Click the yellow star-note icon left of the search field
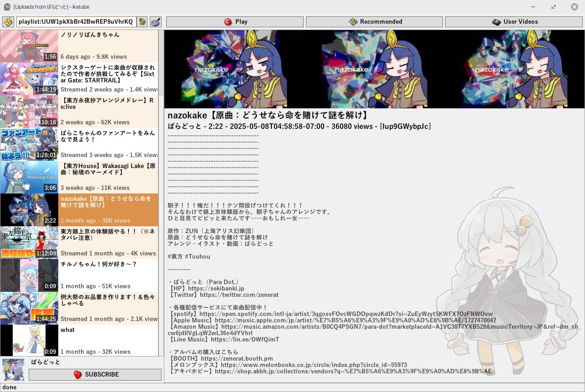The width and height of the screenshot is (585, 392). pyautogui.click(x=8, y=22)
